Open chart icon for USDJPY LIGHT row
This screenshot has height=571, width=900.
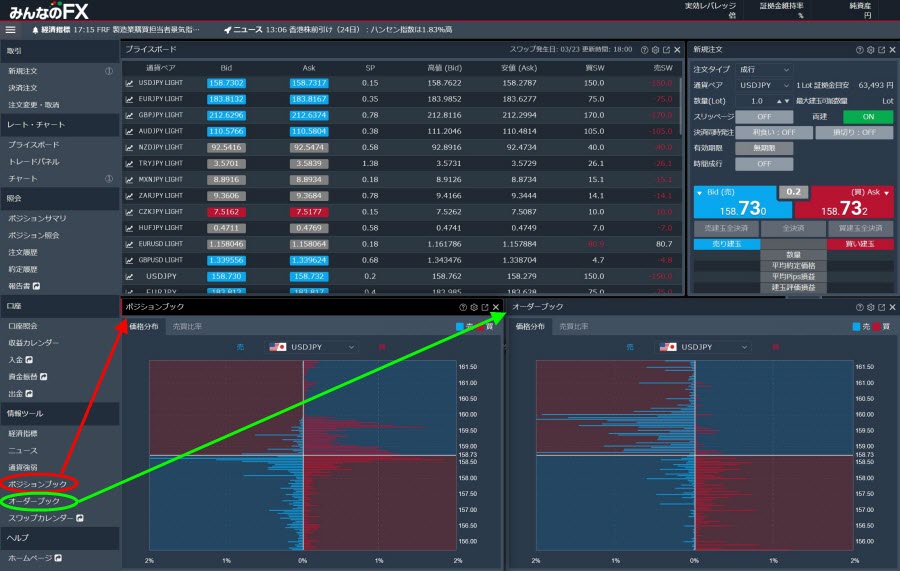point(129,83)
